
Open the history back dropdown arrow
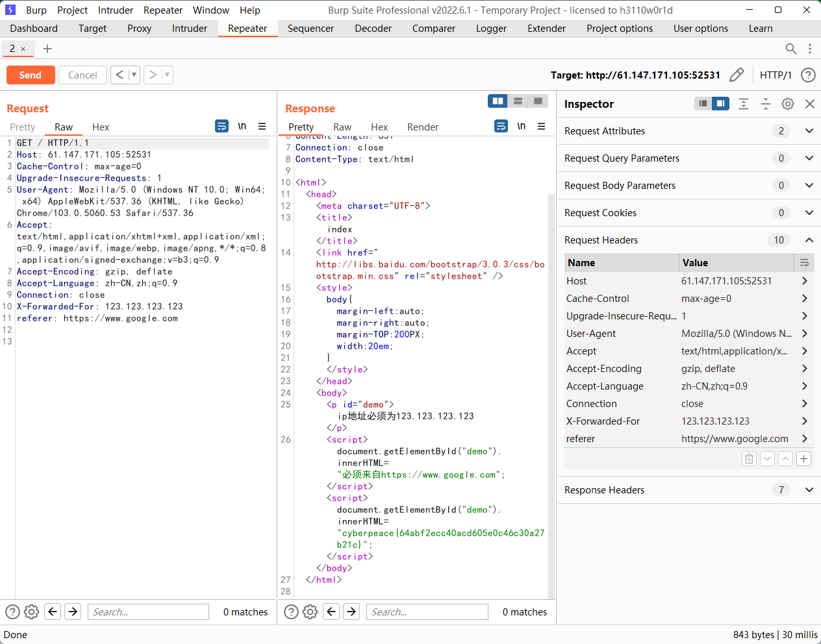[134, 75]
